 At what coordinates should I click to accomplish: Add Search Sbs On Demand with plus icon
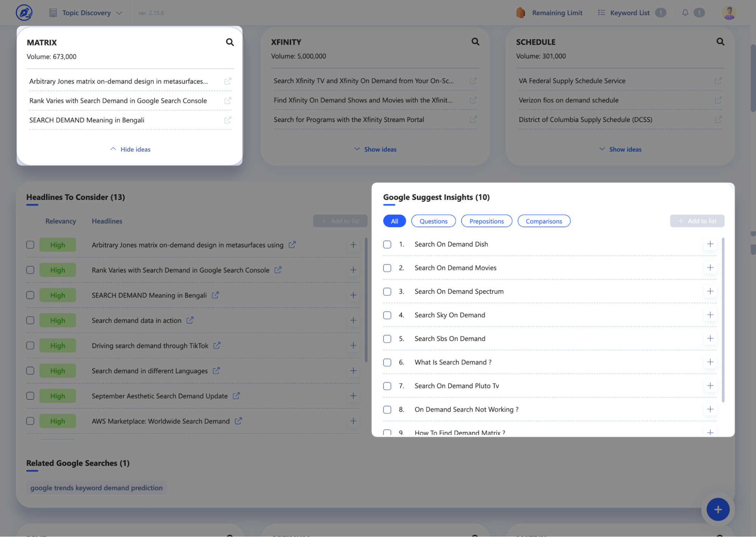tap(710, 339)
